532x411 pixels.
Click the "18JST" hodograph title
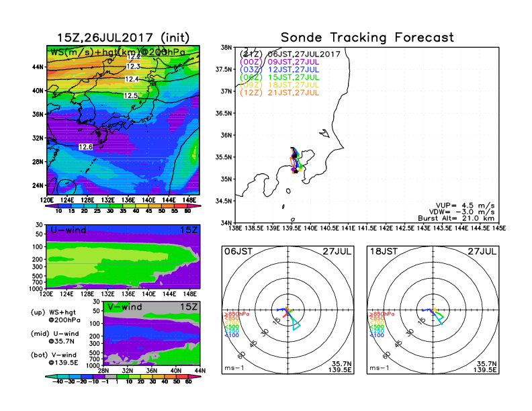(x=384, y=251)
